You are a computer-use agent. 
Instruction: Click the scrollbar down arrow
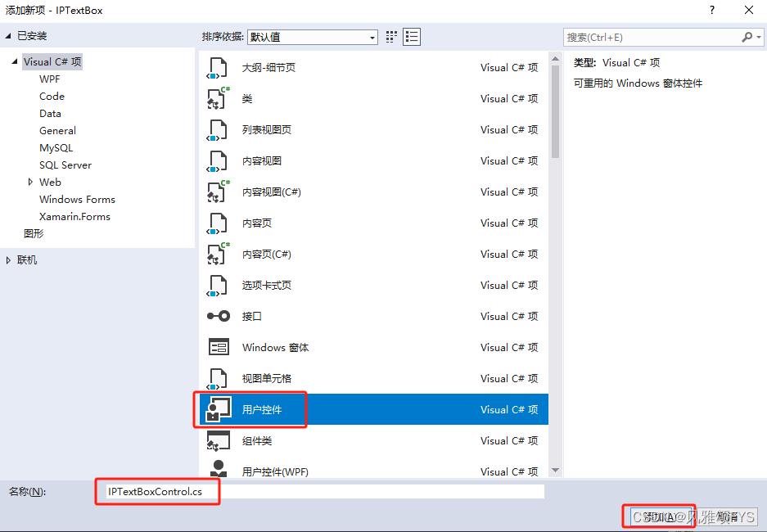555,471
